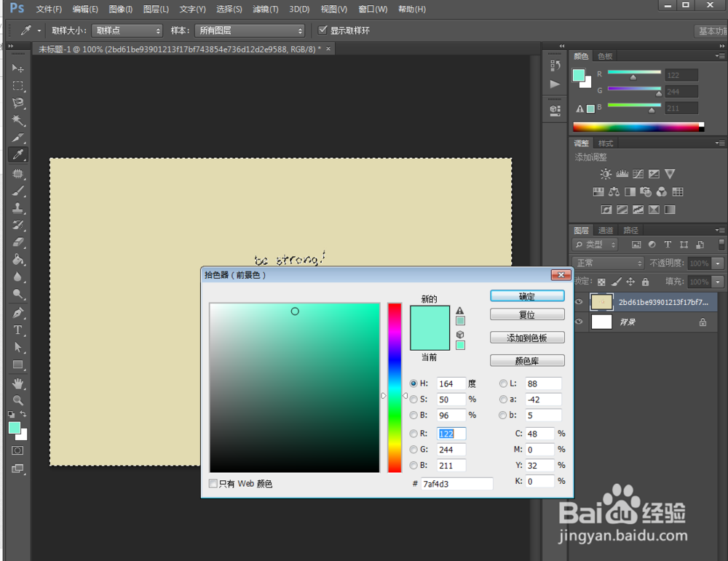Image resolution: width=728 pixels, height=561 pixels.
Task: Add Levels adjustment icon
Action: point(622,174)
